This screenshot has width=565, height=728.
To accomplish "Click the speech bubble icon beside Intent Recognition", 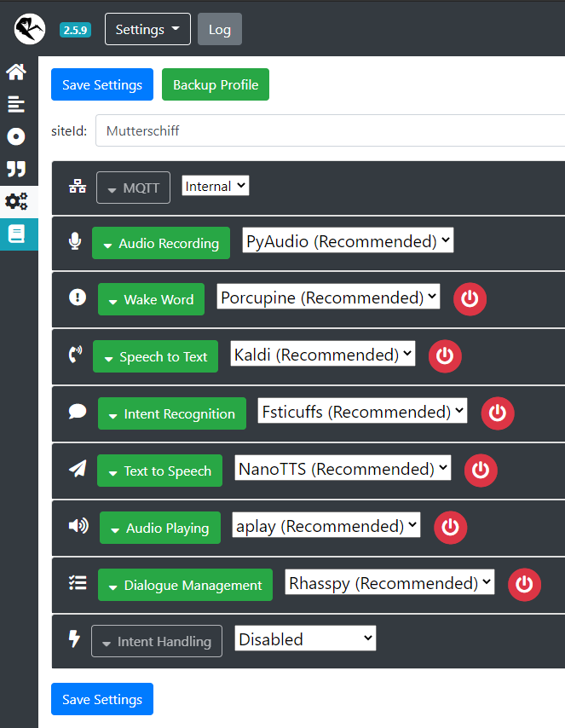I will [x=78, y=412].
